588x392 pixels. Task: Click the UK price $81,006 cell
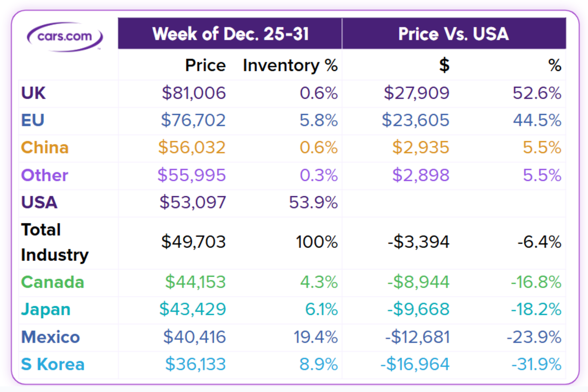(x=194, y=93)
